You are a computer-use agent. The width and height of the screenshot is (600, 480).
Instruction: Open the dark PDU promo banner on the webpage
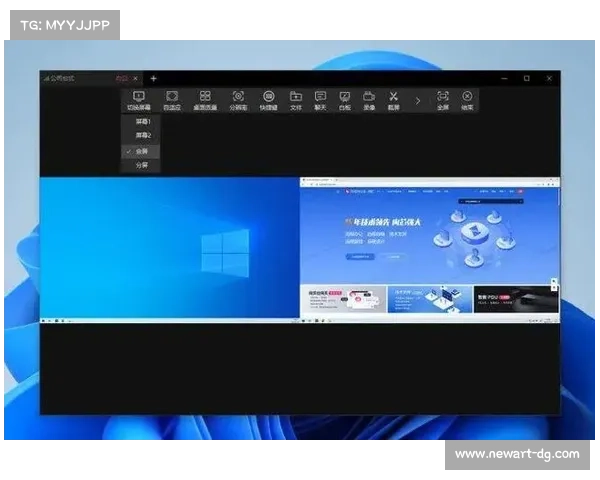coord(515,299)
